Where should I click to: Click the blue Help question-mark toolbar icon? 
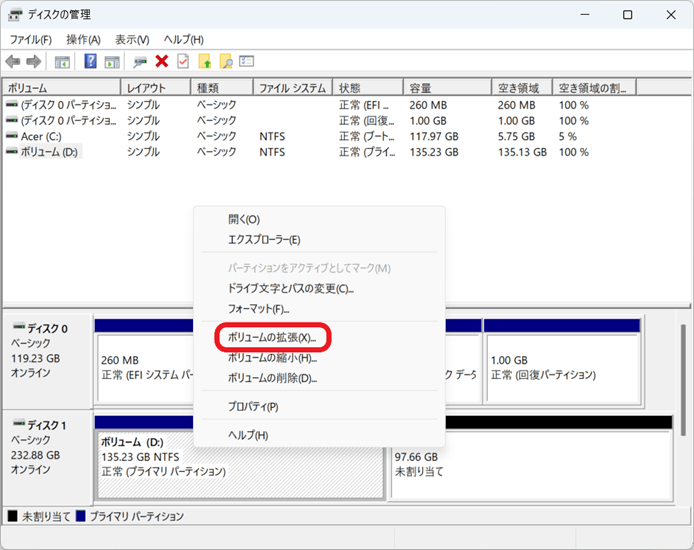[90, 62]
